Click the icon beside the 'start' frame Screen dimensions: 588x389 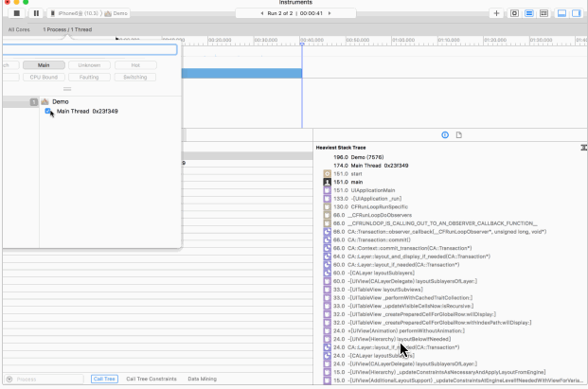point(328,174)
